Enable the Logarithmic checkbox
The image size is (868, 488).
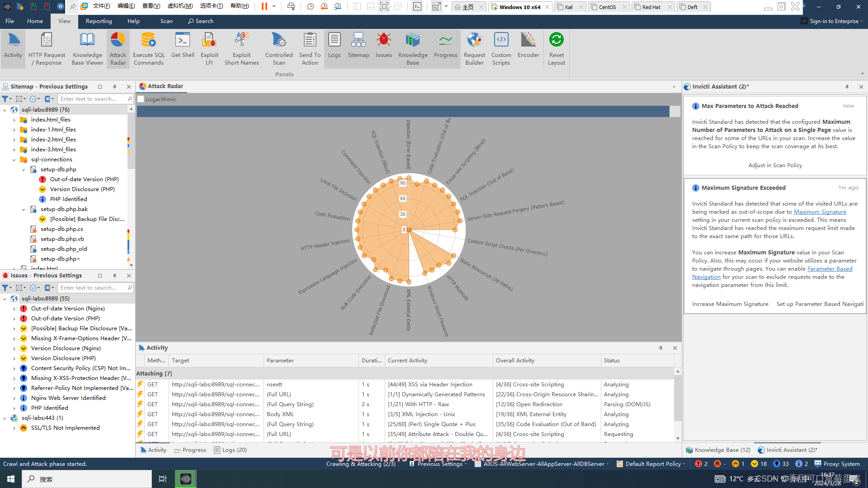point(141,99)
